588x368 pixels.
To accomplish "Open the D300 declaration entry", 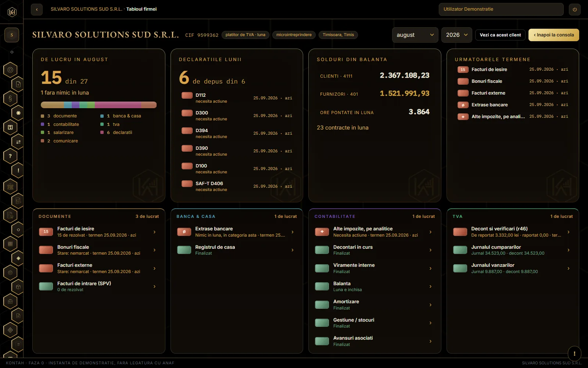I will (x=237, y=116).
